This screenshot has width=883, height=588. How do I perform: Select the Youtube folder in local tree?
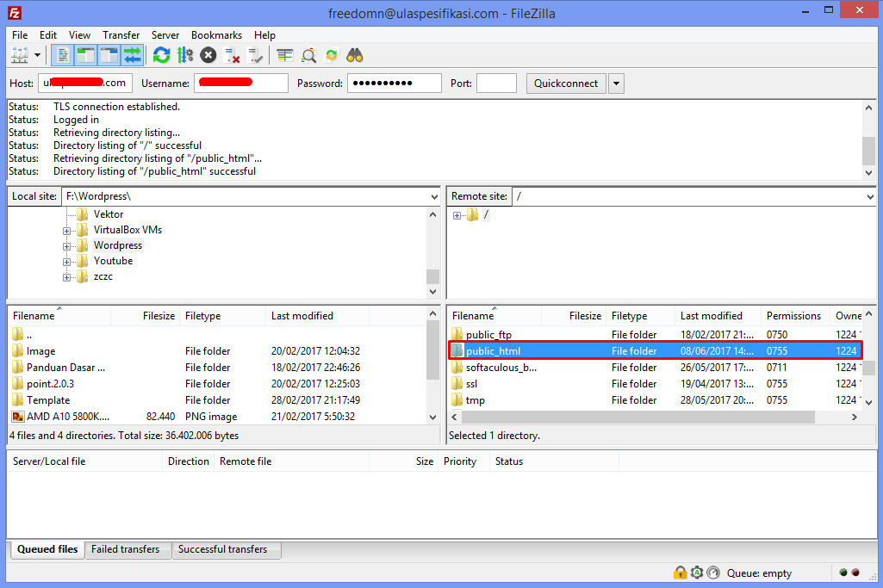(x=113, y=261)
